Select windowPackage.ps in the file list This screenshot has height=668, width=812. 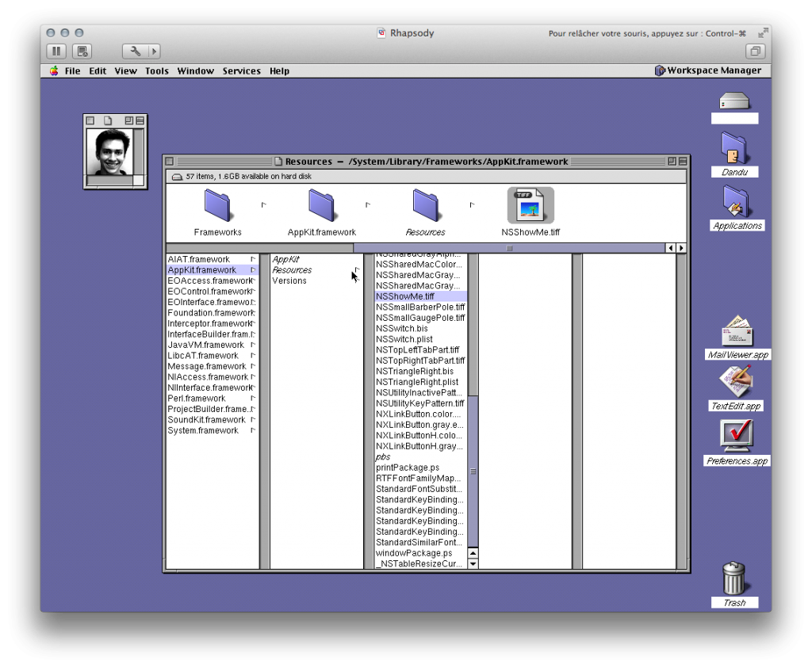420,553
